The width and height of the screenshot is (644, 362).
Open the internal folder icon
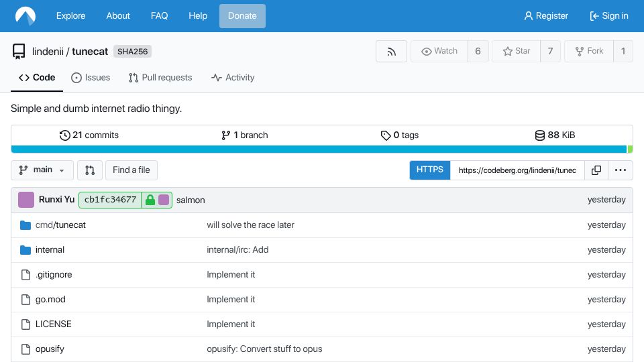click(x=25, y=250)
